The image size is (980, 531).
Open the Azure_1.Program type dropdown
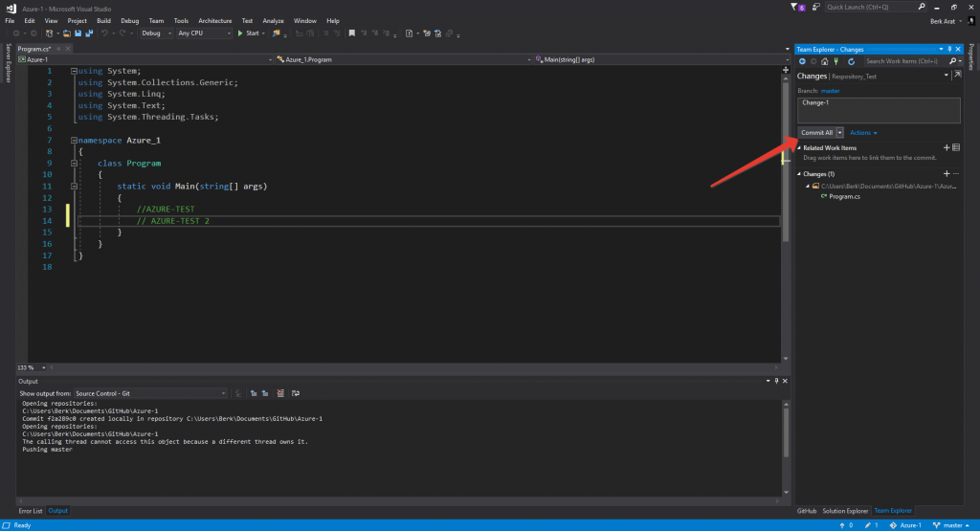click(404, 60)
